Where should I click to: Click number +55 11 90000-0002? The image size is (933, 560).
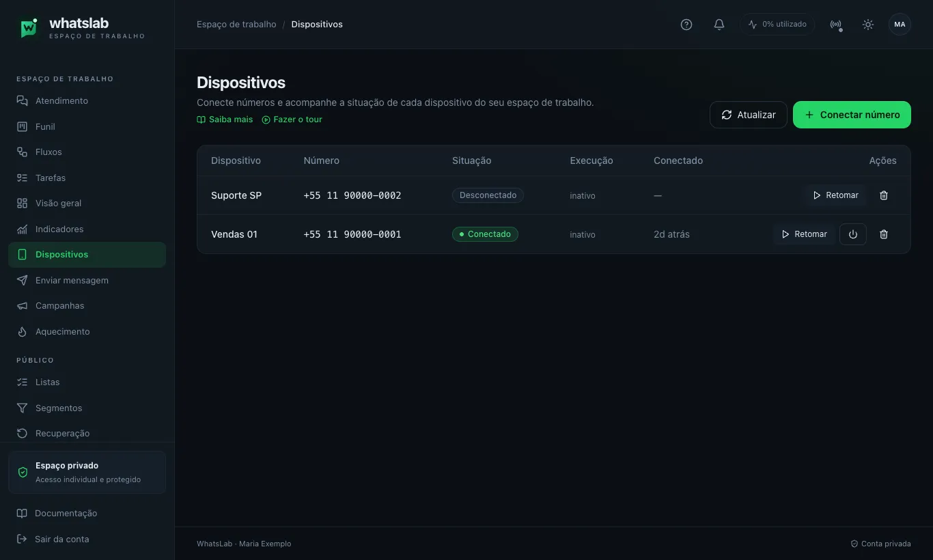coord(352,195)
